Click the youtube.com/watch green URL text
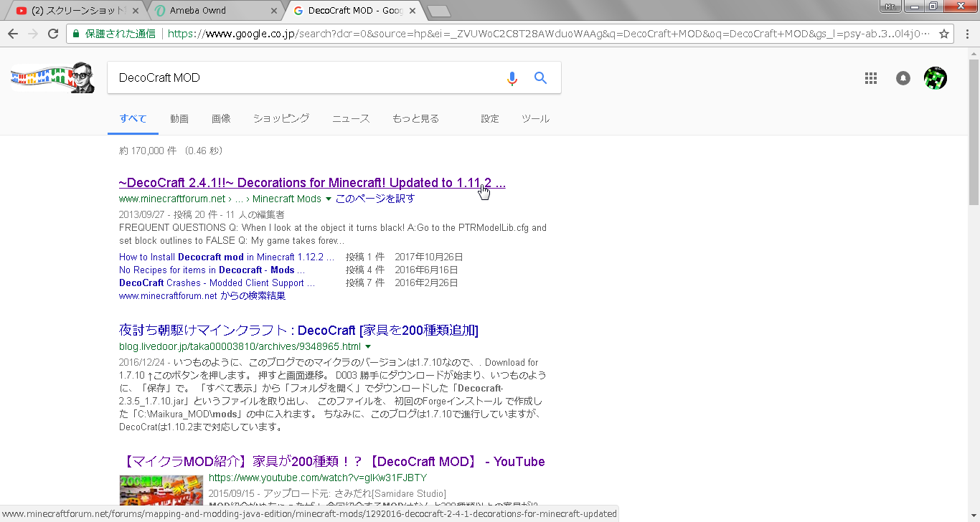 (x=318, y=478)
